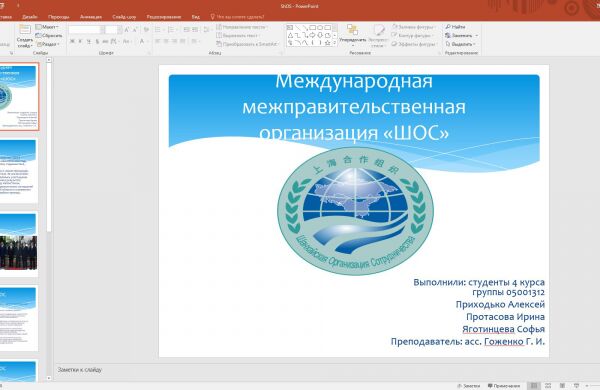Switch to Reading view icon
The image size is (600, 390).
(562, 385)
